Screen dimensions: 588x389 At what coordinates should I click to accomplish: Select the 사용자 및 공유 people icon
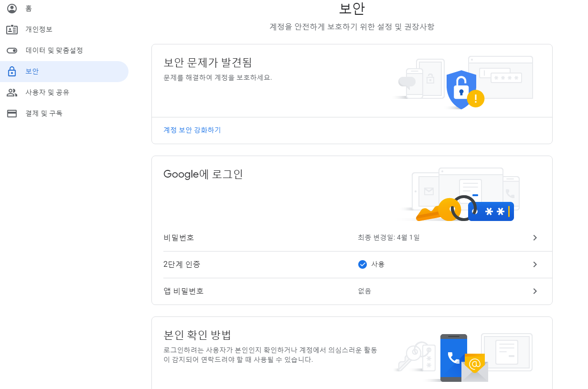click(12, 92)
